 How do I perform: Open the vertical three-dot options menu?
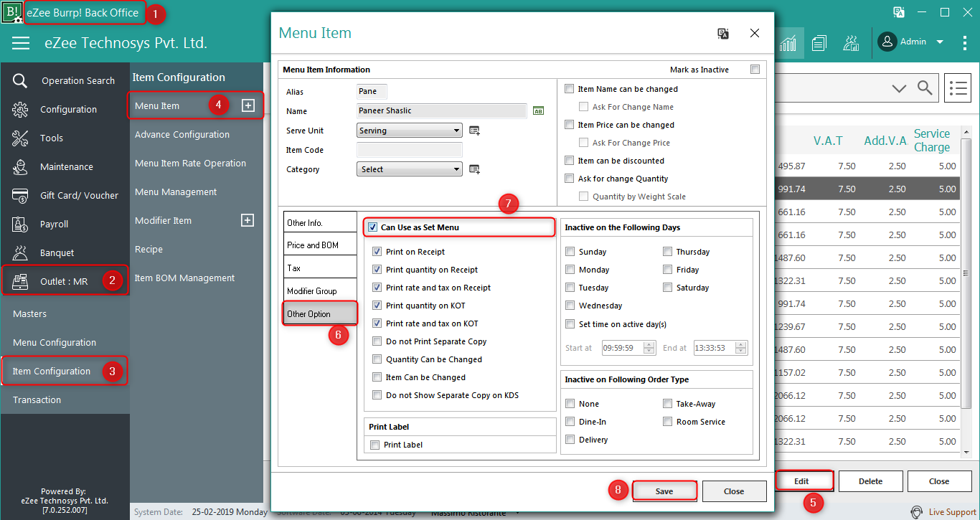[965, 42]
